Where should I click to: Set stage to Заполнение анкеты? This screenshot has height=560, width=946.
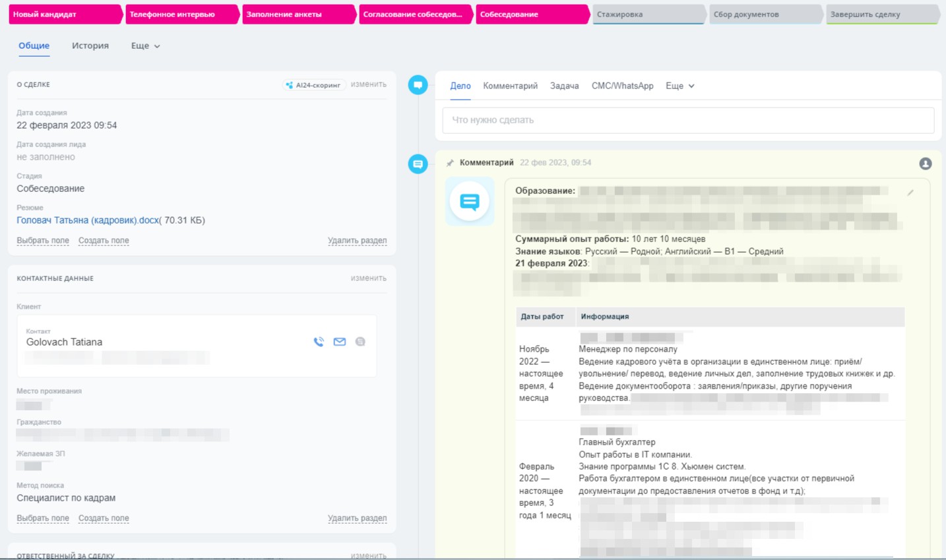tap(299, 15)
